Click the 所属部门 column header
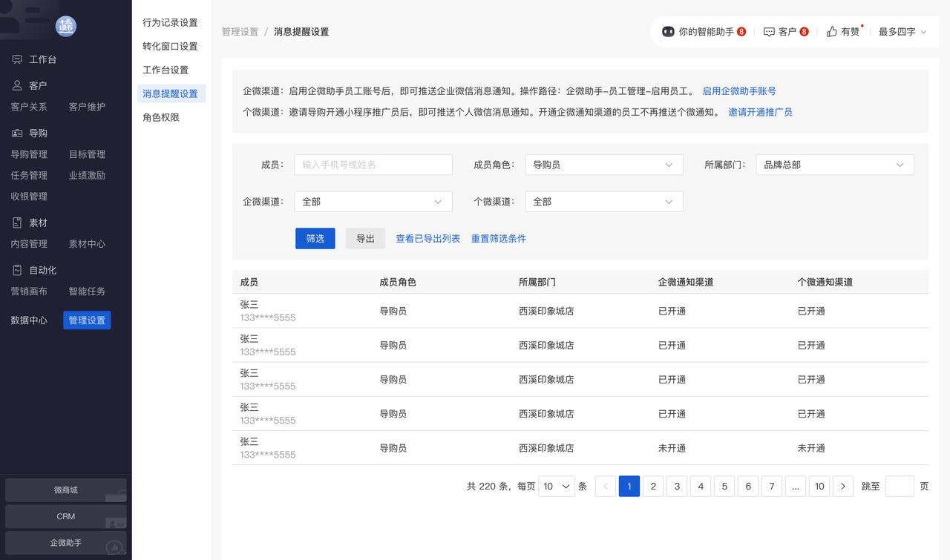Viewport: 950px width, 560px height. click(537, 283)
